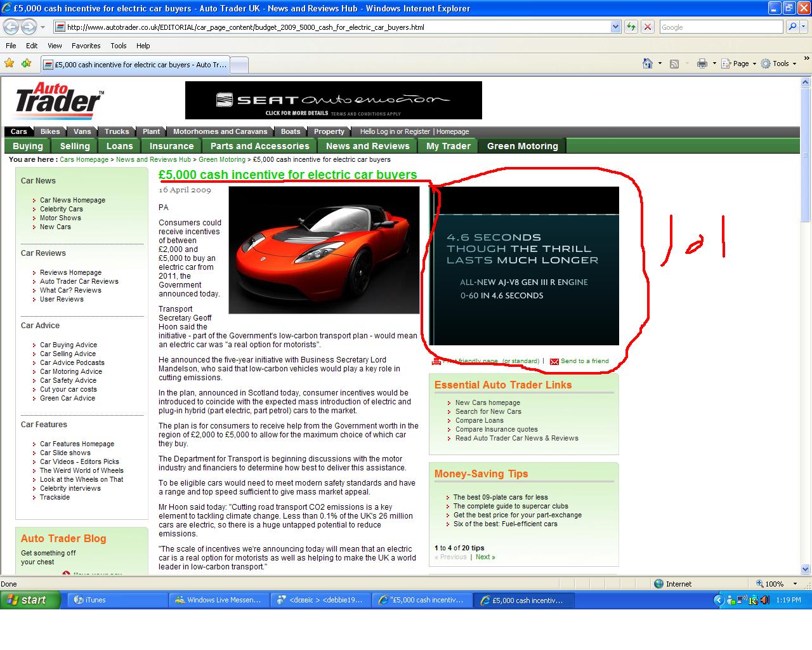812x650 pixels.
Task: Click the red Tesla Roadster photo
Action: 324,250
